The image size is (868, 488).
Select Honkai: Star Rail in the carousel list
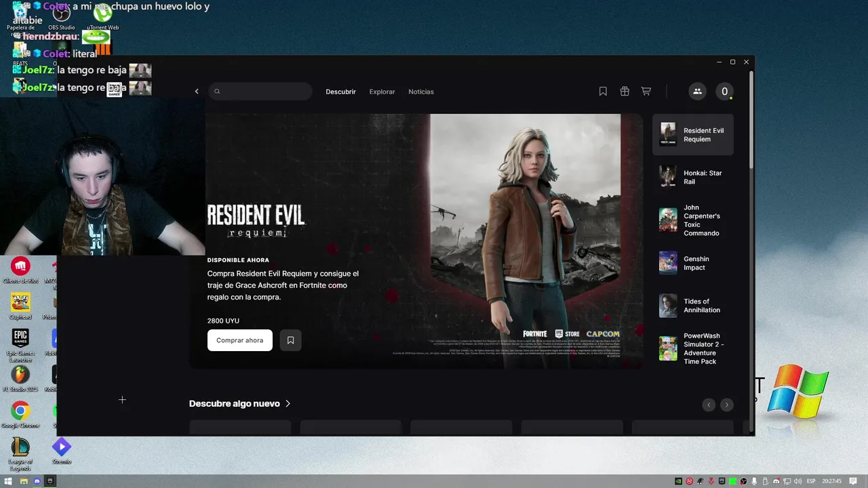click(x=693, y=177)
